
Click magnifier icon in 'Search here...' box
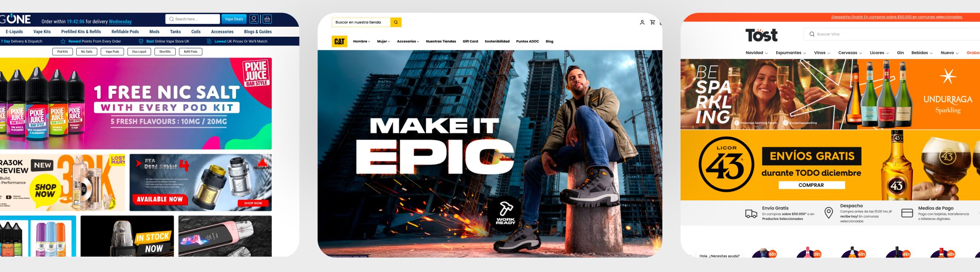[171, 19]
